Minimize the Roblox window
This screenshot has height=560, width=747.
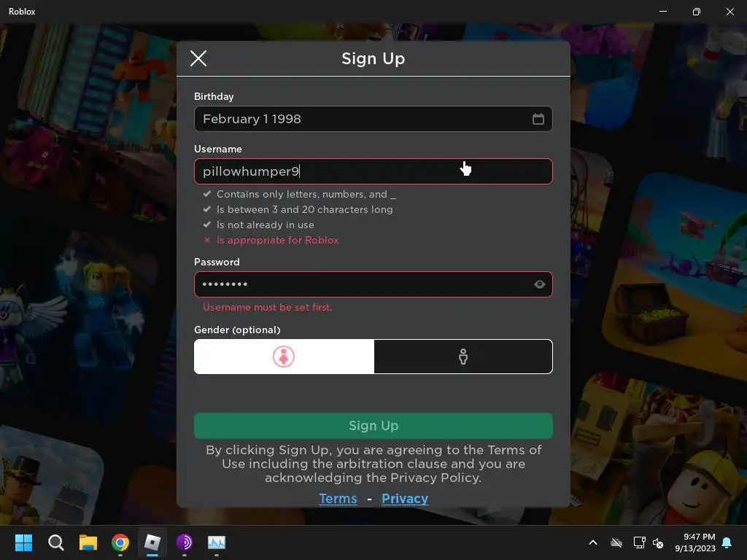[x=662, y=12]
